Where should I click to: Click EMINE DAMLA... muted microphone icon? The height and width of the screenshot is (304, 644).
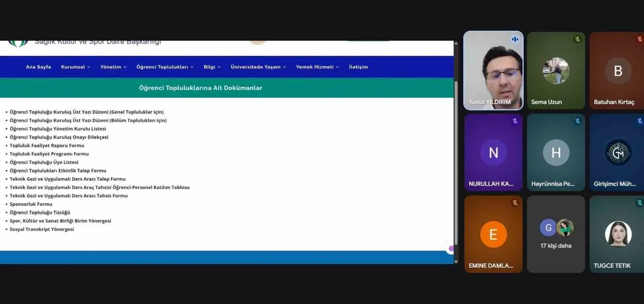coord(515,203)
